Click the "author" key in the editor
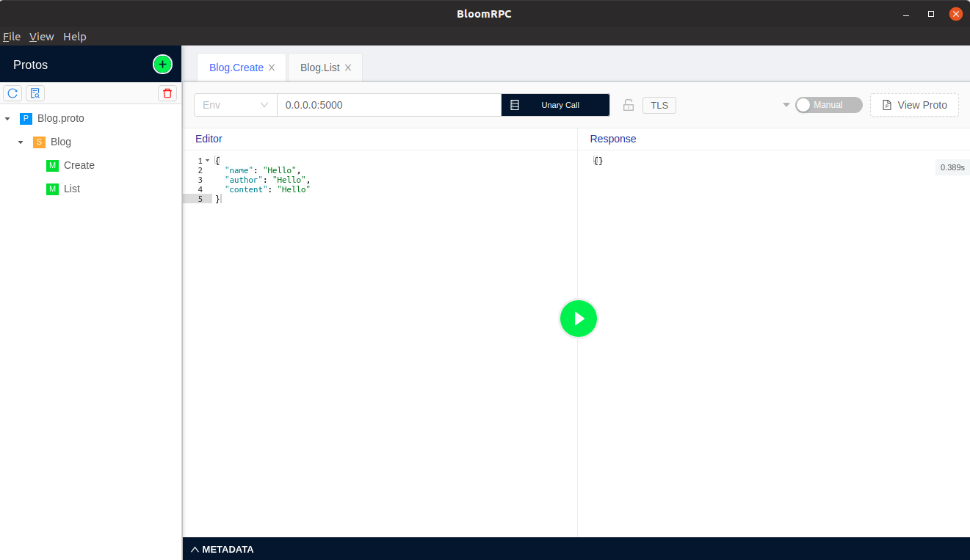 [x=244, y=180]
